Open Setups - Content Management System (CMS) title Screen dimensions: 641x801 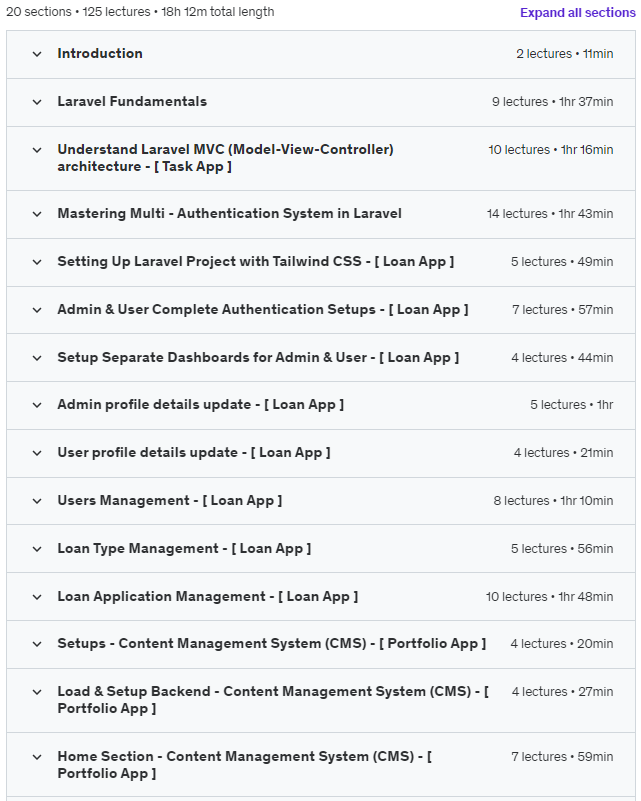point(272,644)
